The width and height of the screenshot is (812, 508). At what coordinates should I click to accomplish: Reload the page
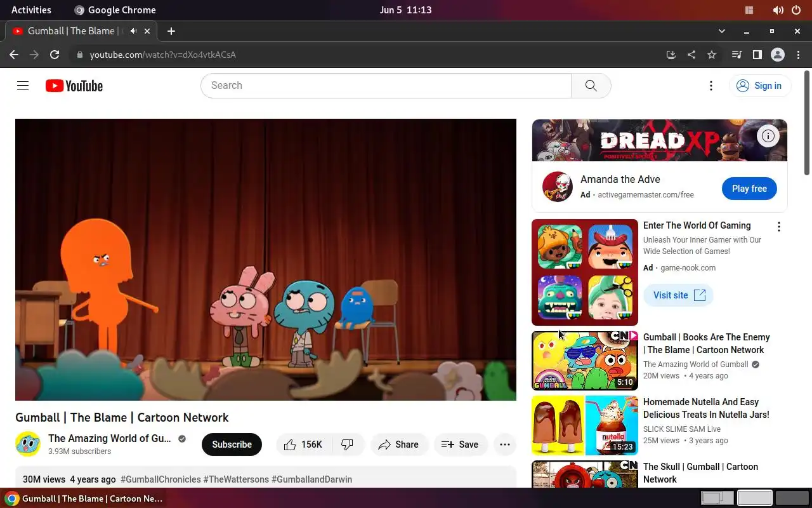click(x=55, y=55)
